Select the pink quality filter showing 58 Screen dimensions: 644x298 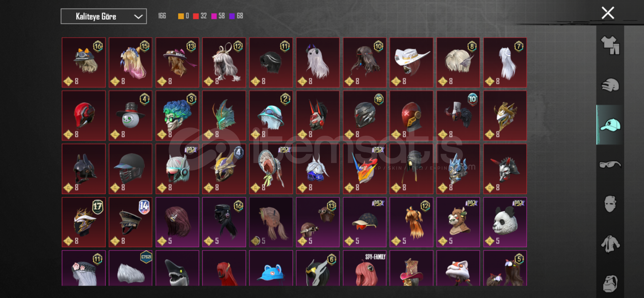[218, 16]
